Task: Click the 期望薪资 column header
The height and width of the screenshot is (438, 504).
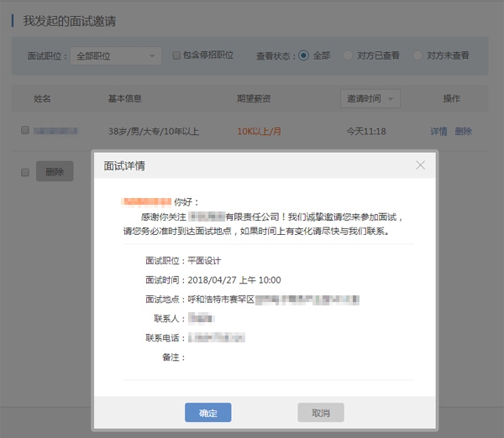Action: click(254, 99)
